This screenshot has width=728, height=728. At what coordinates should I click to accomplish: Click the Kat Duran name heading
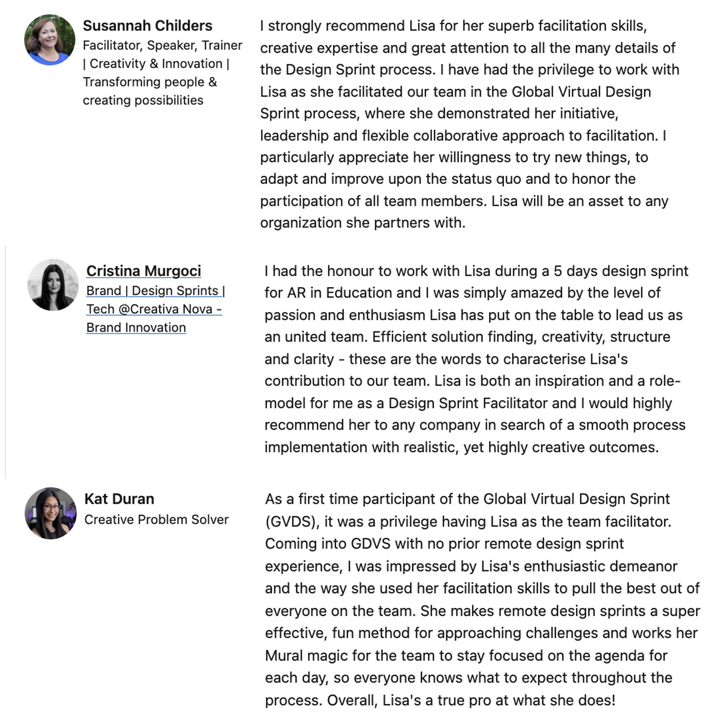[119, 499]
